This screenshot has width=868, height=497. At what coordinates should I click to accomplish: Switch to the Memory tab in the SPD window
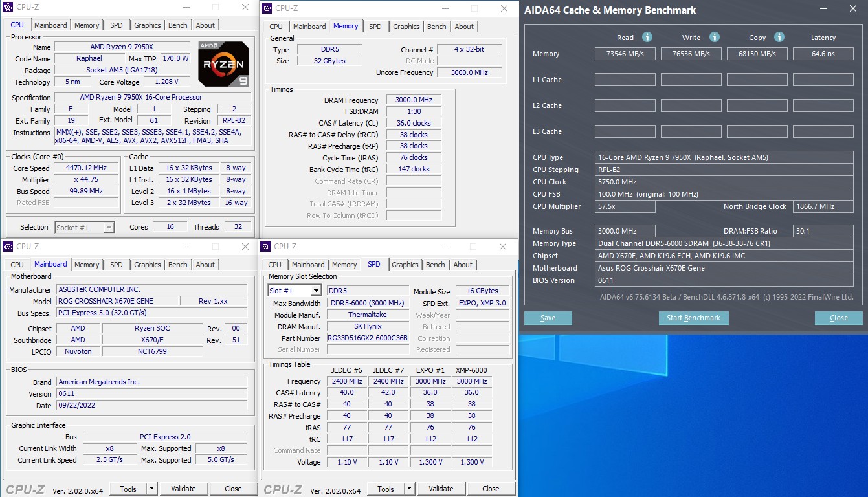344,265
